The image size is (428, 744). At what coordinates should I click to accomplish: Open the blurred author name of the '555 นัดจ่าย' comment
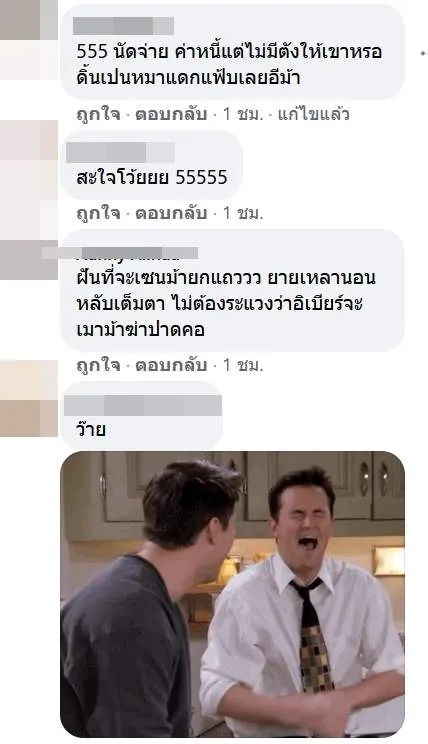point(123,26)
